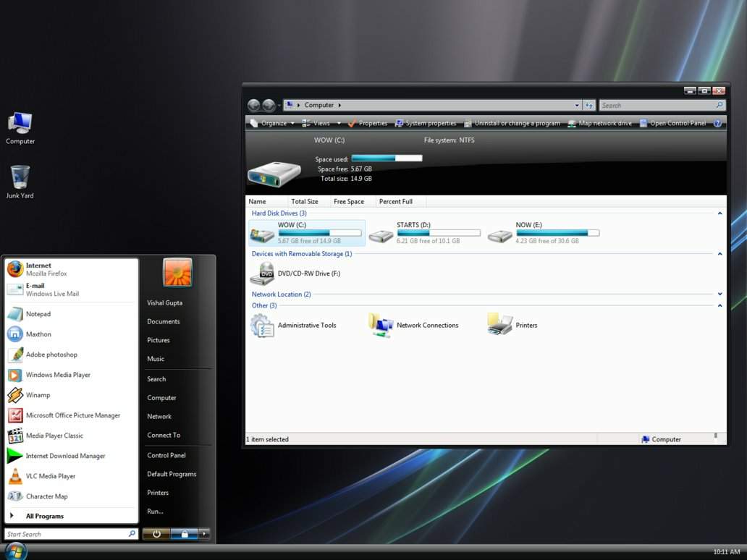Open Character Map
This screenshot has width=747, height=560.
[x=72, y=496]
